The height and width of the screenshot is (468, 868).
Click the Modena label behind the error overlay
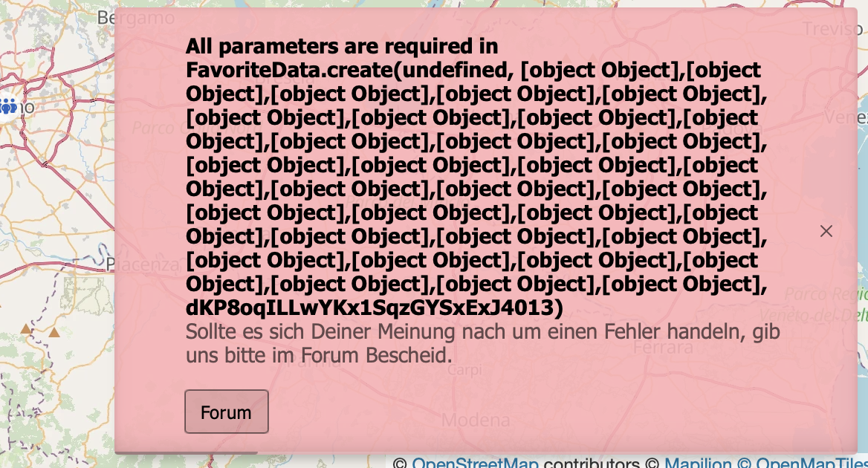coord(476,420)
